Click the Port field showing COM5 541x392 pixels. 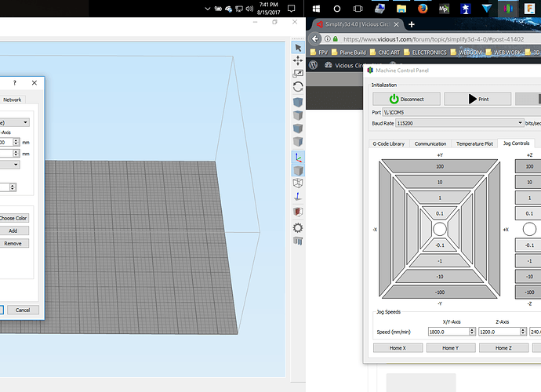coord(462,112)
